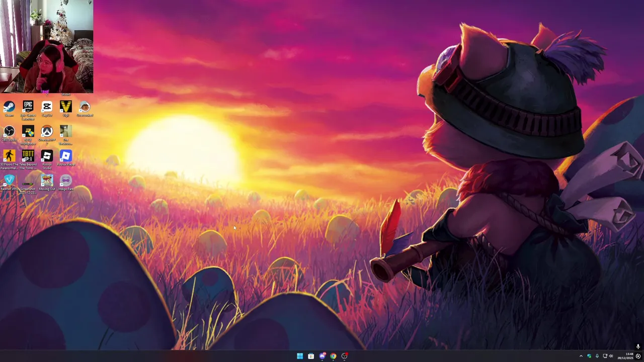
Task: Click the green shield tray icon
Action: click(589, 356)
